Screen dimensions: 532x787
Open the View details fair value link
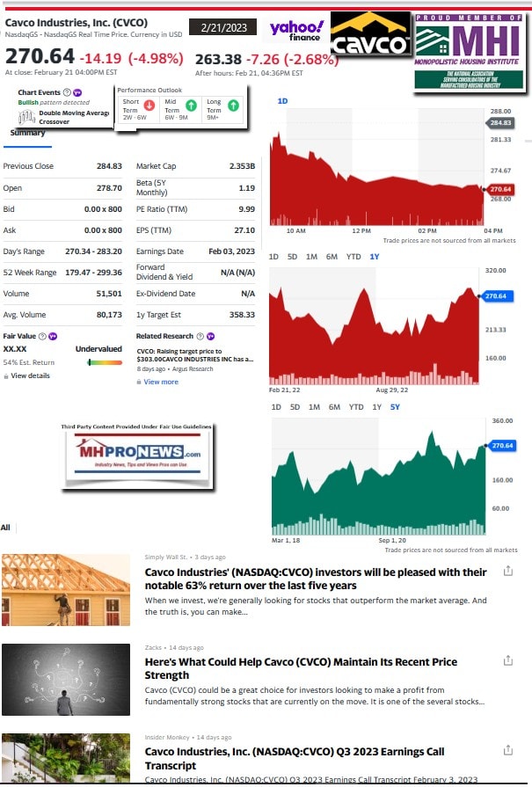click(30, 376)
